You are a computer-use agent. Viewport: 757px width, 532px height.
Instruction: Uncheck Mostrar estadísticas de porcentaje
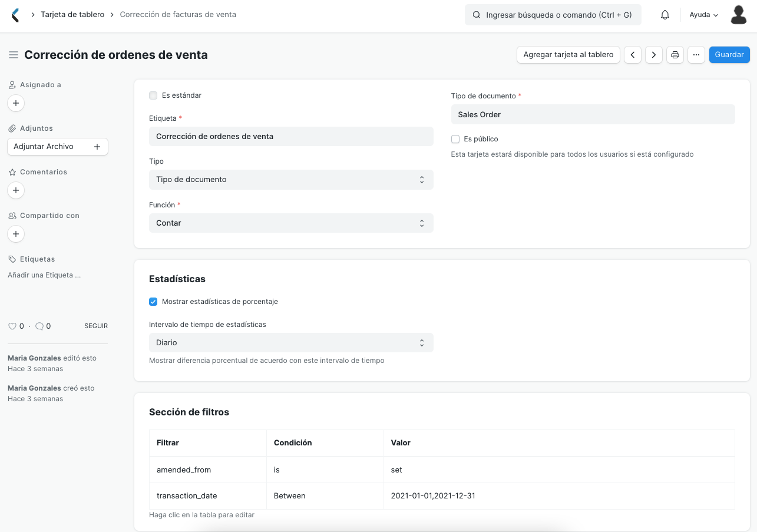tap(153, 302)
